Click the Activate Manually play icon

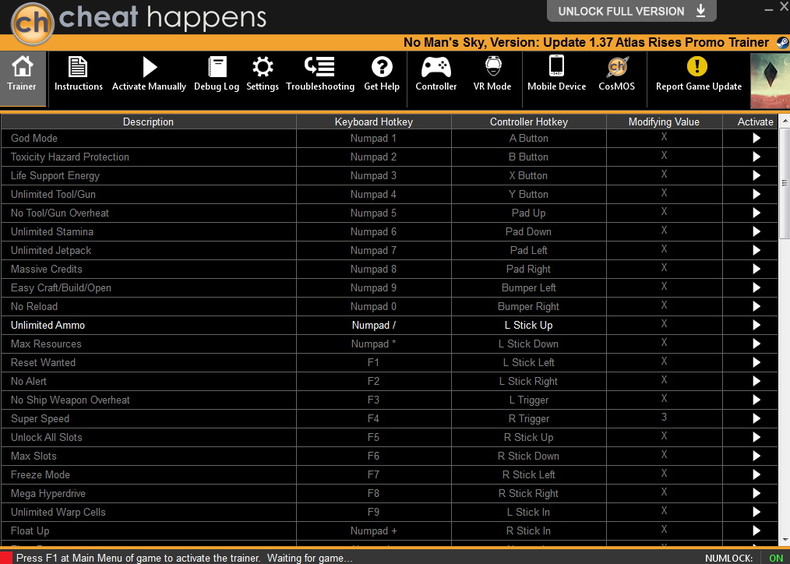coord(149,67)
